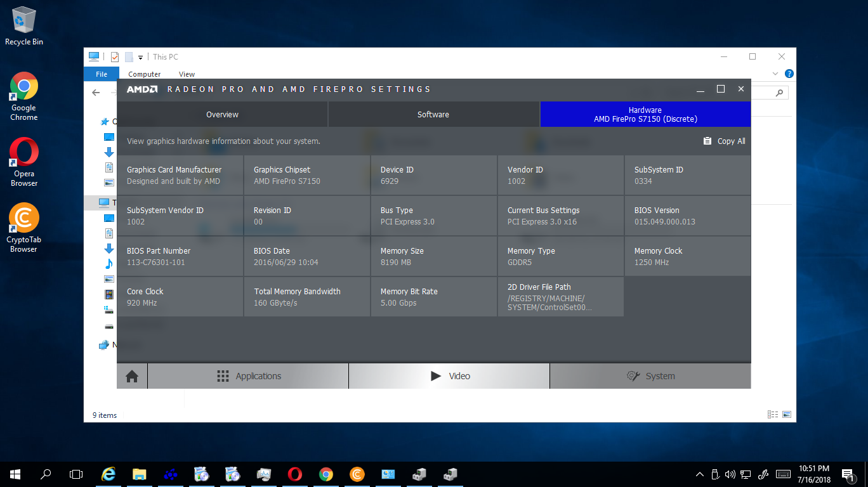Click the Graphics Card Manufacturer info tile
Image resolution: width=868 pixels, height=487 pixels.
180,175
